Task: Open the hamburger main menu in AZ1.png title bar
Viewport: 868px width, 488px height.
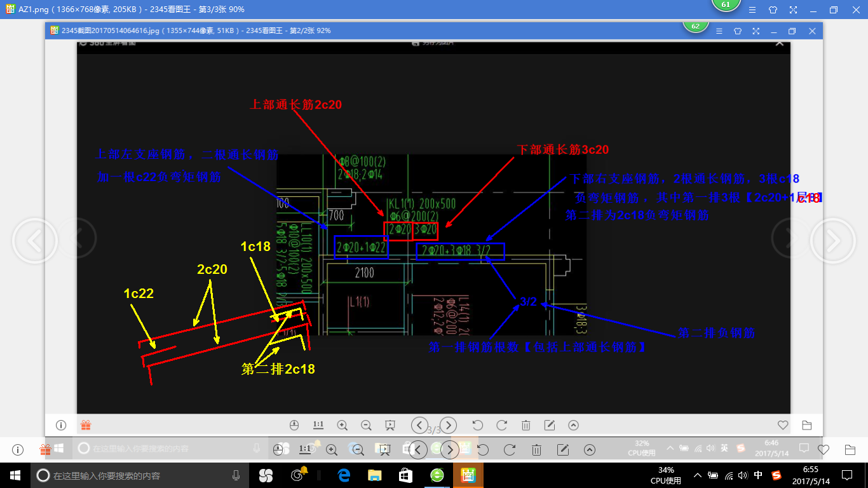Action: click(x=752, y=10)
